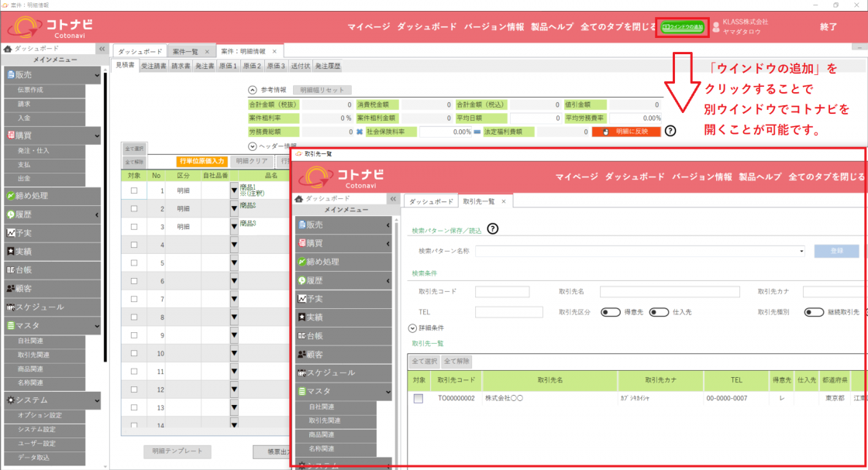Click help question mark next to 明細に反映
Viewport: 868px width, 470px height.
pos(670,132)
